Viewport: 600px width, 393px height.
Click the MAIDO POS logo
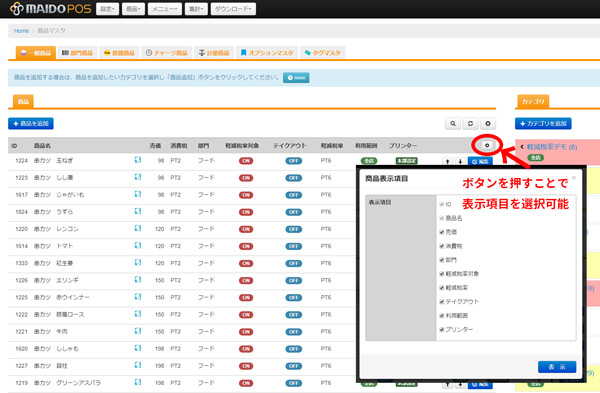(x=51, y=8)
